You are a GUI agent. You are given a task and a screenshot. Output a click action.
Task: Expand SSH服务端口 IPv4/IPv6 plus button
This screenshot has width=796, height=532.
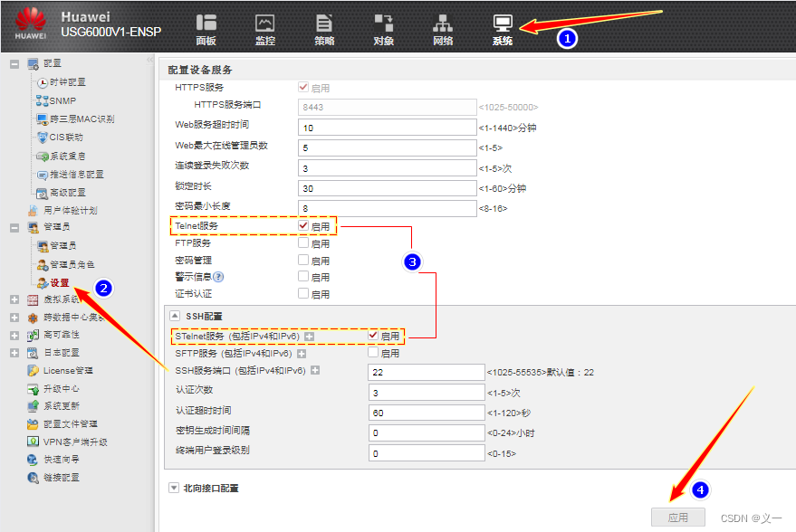315,371
